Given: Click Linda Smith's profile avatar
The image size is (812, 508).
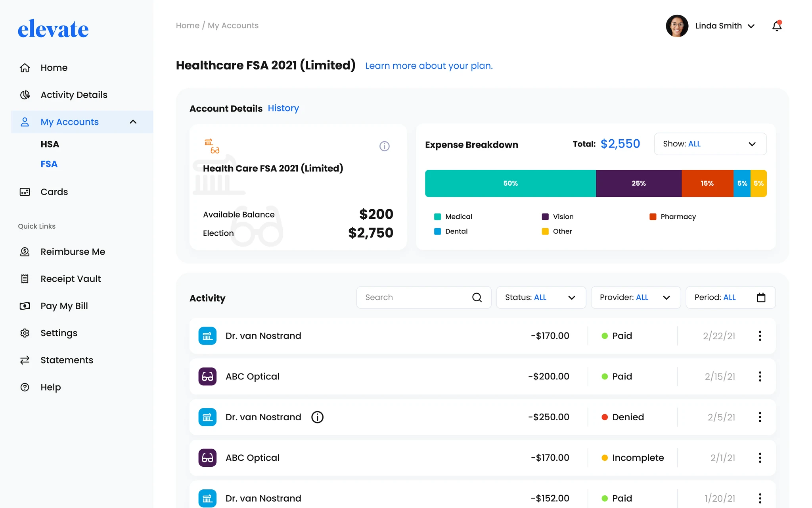Looking at the screenshot, I should (x=677, y=26).
